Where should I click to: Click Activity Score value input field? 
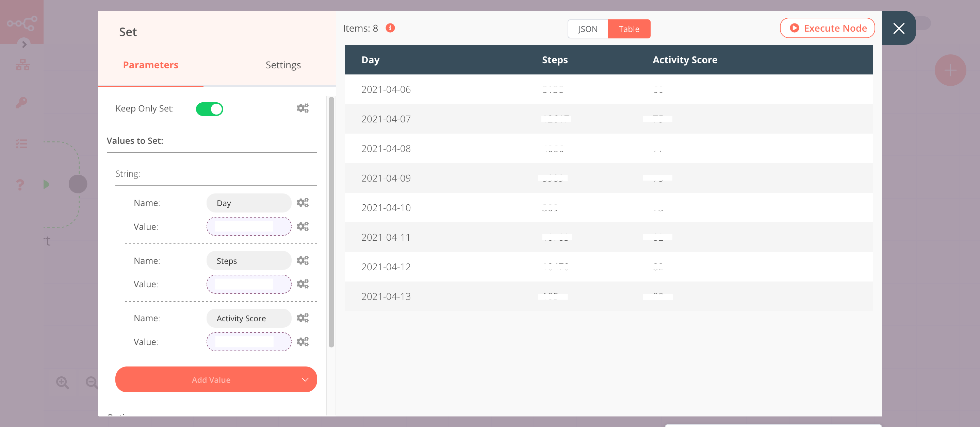coord(249,341)
